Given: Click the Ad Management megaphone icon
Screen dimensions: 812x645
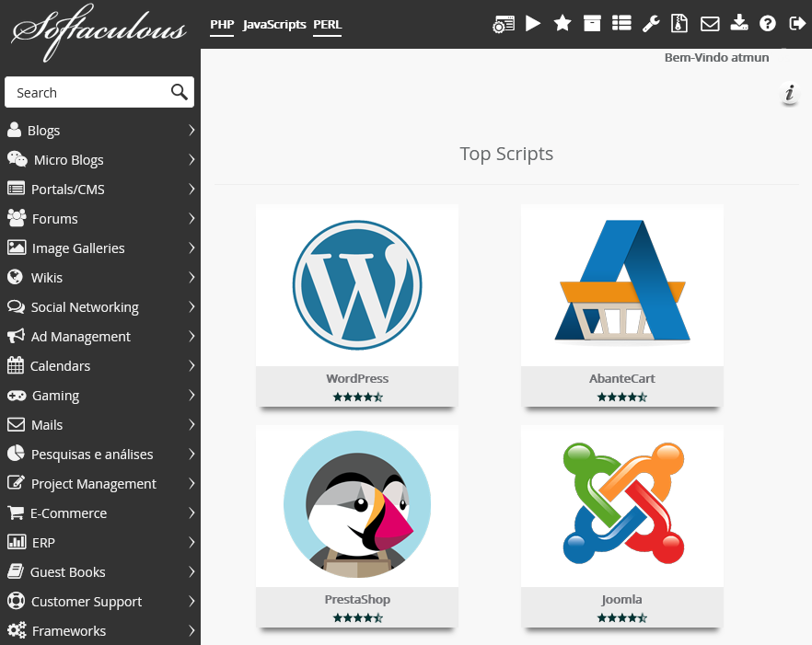Looking at the screenshot, I should pyautogui.click(x=16, y=336).
